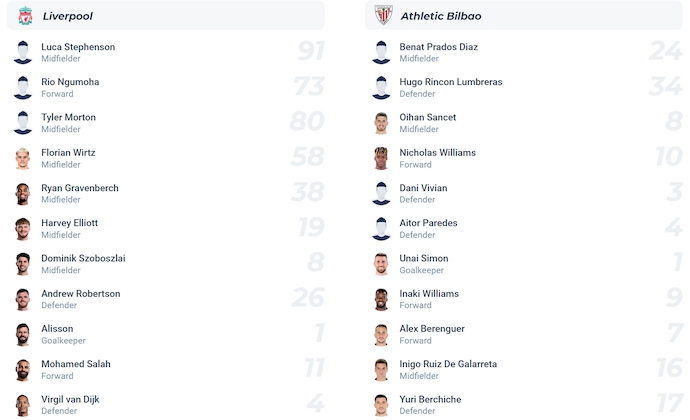Viewport: 690px width, 420px height.
Task: Click Luca Stephenson's placeholder avatar
Action: (x=23, y=52)
